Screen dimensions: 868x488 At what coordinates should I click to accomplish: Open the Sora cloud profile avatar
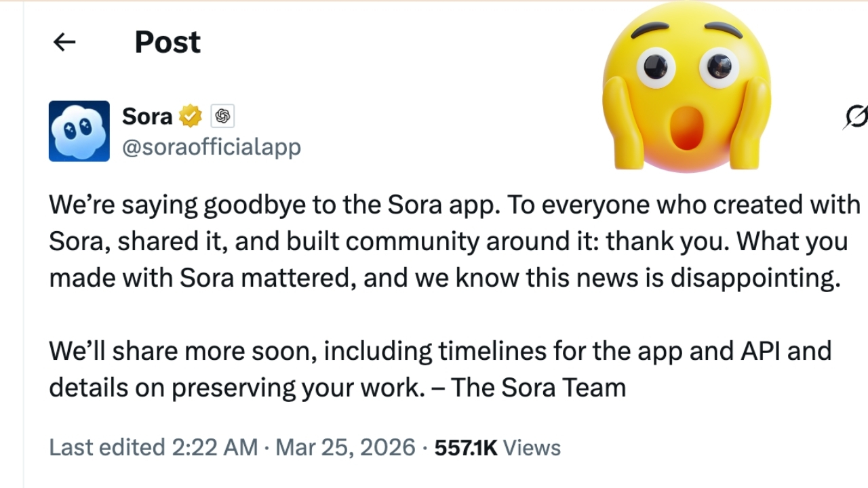pos(79,131)
